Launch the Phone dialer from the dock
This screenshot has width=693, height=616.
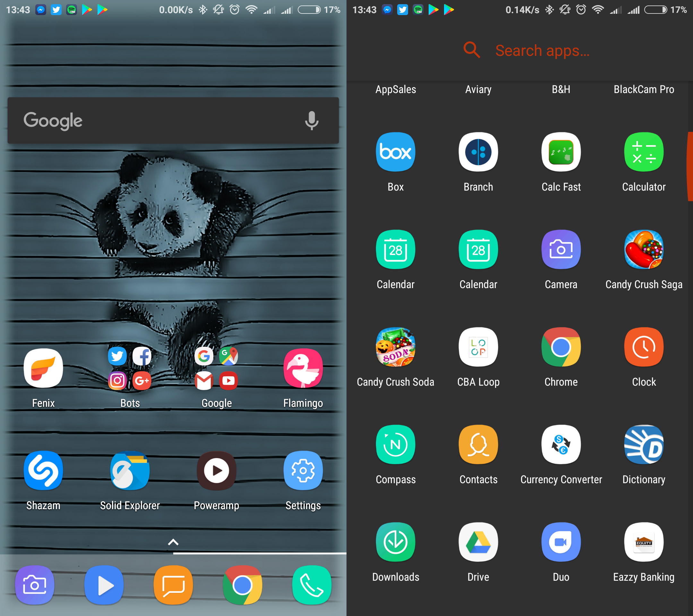(312, 585)
